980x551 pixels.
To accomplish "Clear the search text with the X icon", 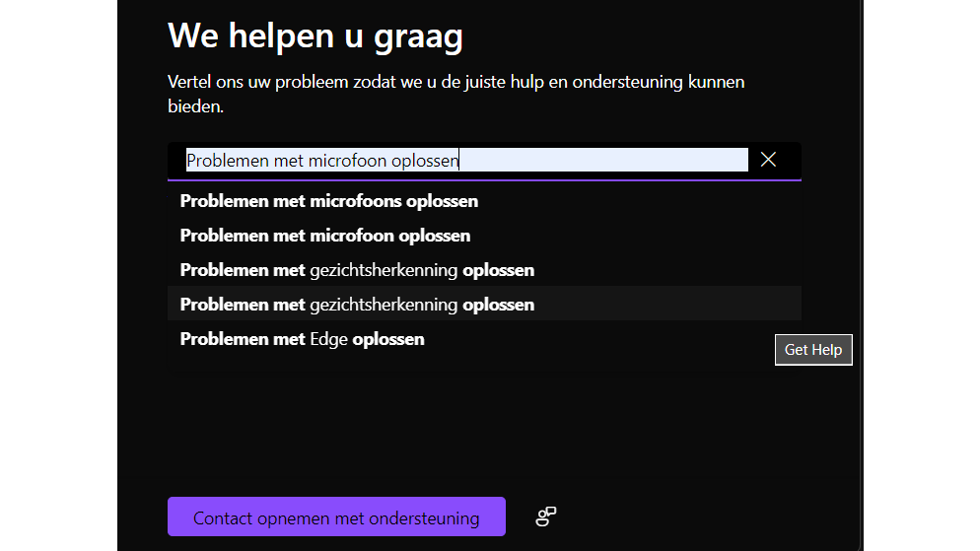I will (769, 160).
